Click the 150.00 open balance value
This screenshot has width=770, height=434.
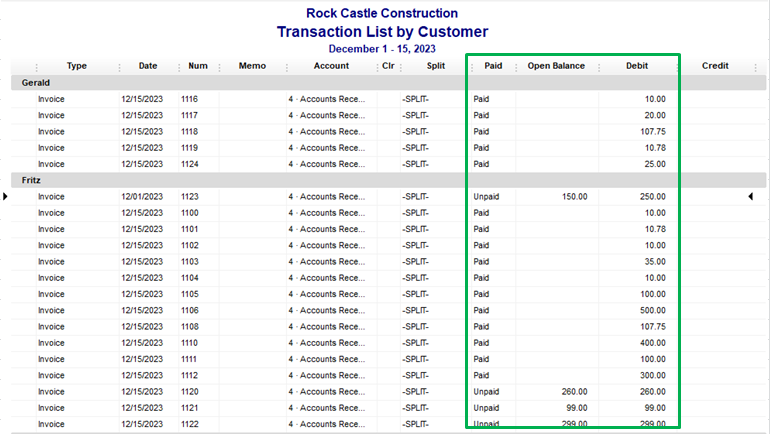click(575, 196)
